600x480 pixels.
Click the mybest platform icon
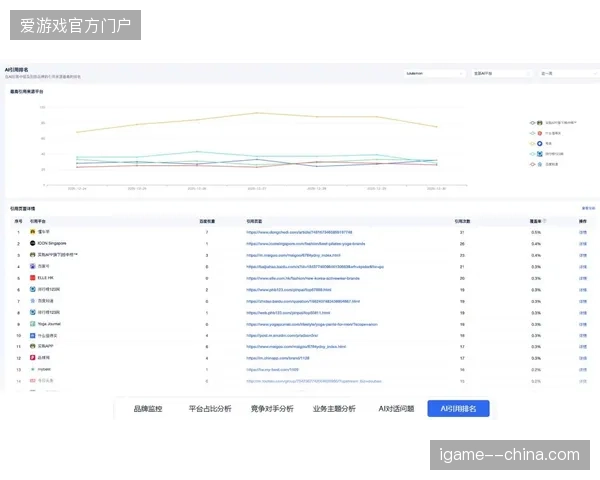pos(33,369)
